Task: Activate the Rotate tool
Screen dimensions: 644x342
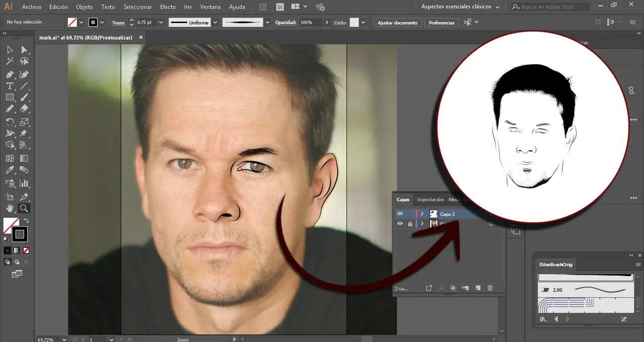Action: pos(10,122)
